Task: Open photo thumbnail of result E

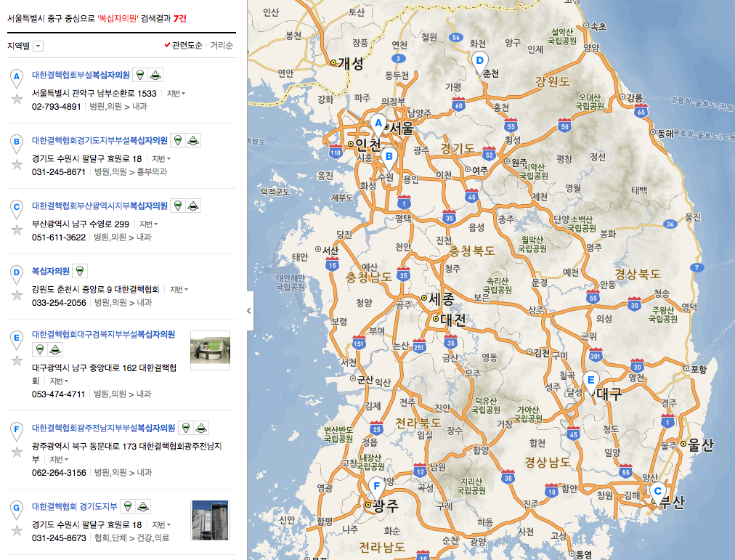Action: 210,351
